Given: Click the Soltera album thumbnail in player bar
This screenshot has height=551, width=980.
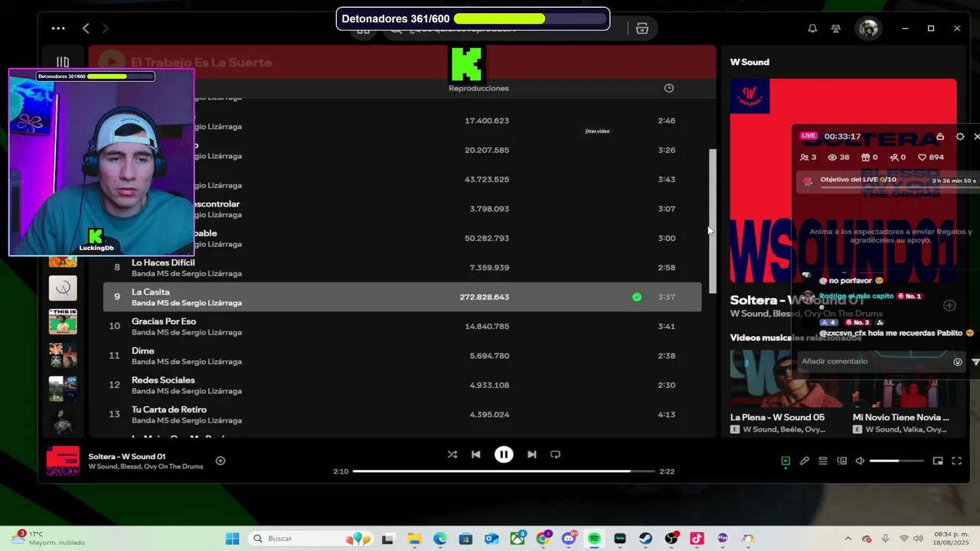Looking at the screenshot, I should [63, 461].
